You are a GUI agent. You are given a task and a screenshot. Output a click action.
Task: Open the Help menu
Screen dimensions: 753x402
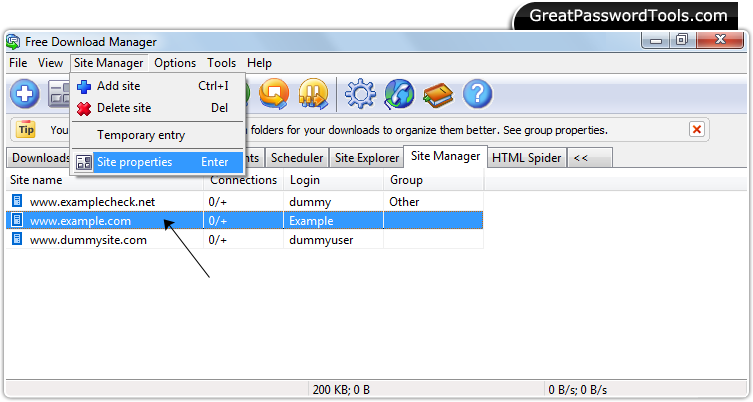click(259, 63)
